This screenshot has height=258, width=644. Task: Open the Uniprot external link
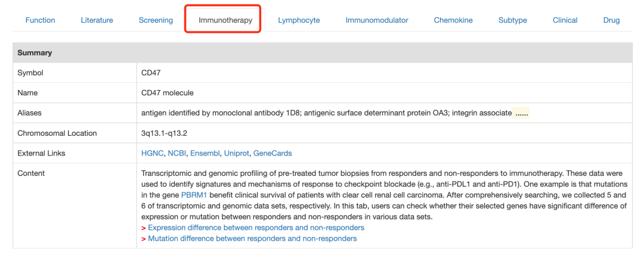pos(237,154)
